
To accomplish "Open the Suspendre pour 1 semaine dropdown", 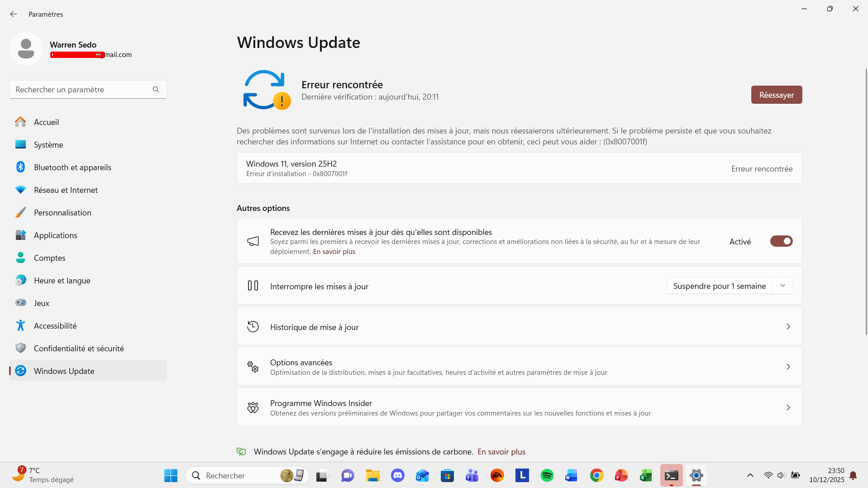I will (782, 286).
